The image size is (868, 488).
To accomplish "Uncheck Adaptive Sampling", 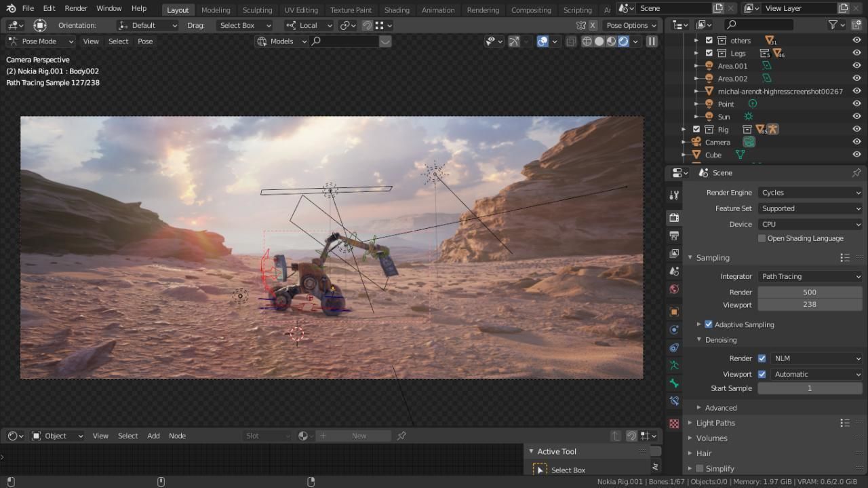I will click(x=709, y=324).
